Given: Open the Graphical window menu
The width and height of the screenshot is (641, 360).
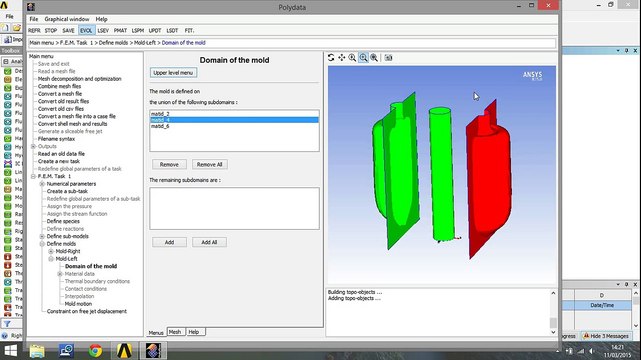Looking at the screenshot, I should (67, 19).
